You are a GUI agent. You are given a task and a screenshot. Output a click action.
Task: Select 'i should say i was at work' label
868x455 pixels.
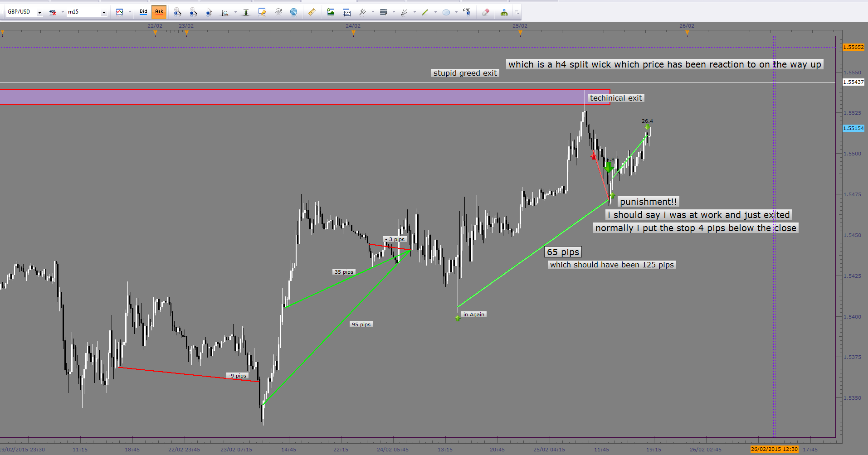pyautogui.click(x=699, y=215)
